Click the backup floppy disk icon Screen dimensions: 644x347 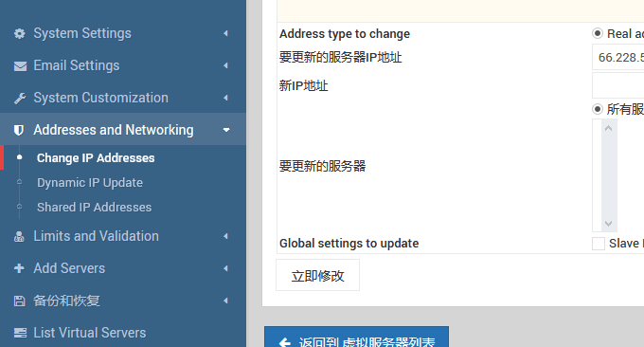[19, 301]
